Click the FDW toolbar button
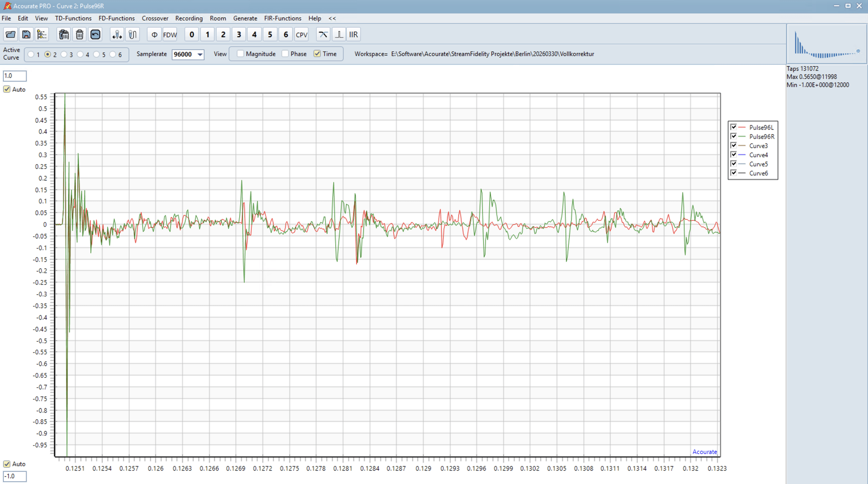Image resolution: width=868 pixels, height=484 pixels. [170, 34]
